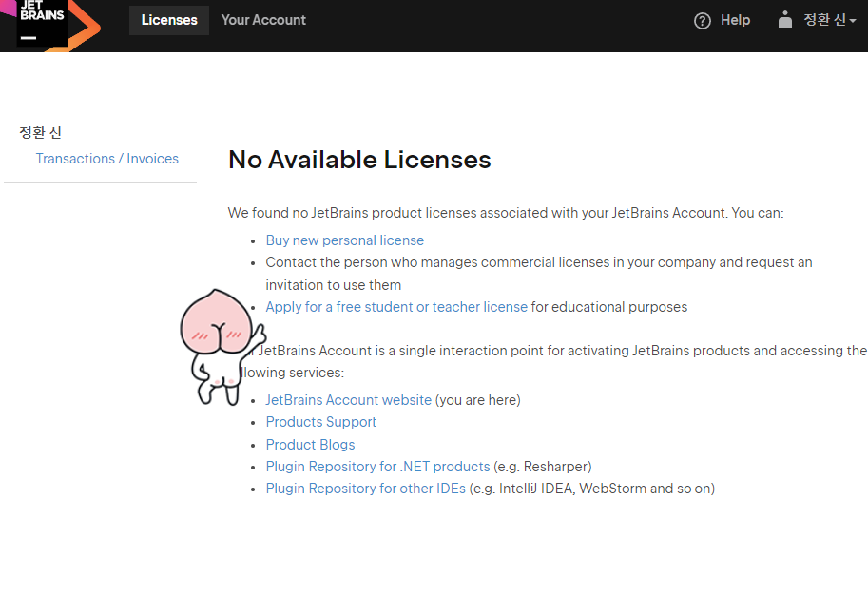
Task: Open the Licenses tab
Action: tap(169, 20)
